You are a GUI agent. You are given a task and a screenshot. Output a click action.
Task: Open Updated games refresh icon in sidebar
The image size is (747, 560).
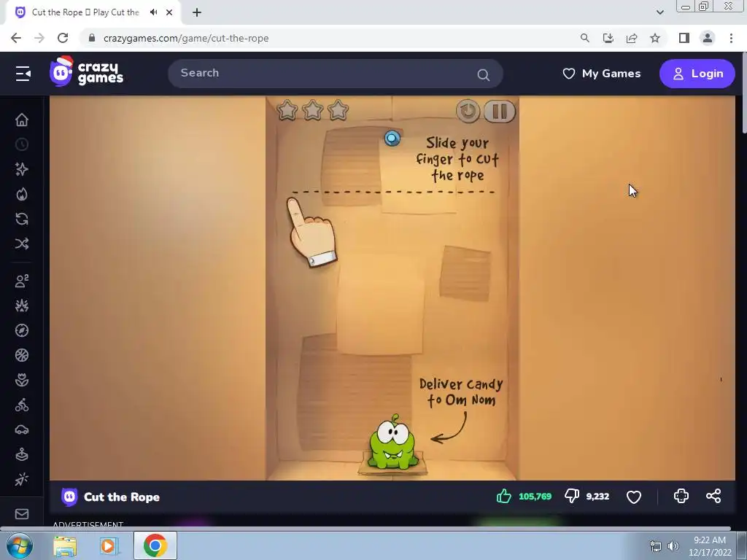[x=21, y=219]
